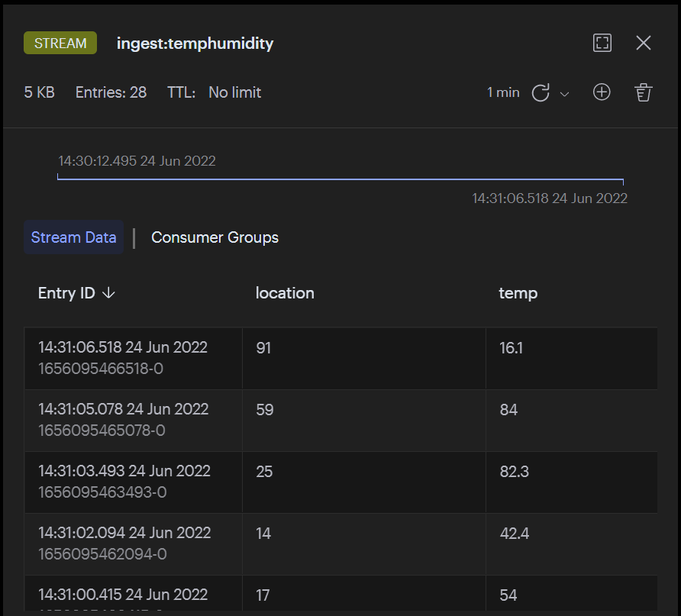Select entry 1656095465078-0 row
Viewport: 681px width, 616px height.
click(133, 420)
